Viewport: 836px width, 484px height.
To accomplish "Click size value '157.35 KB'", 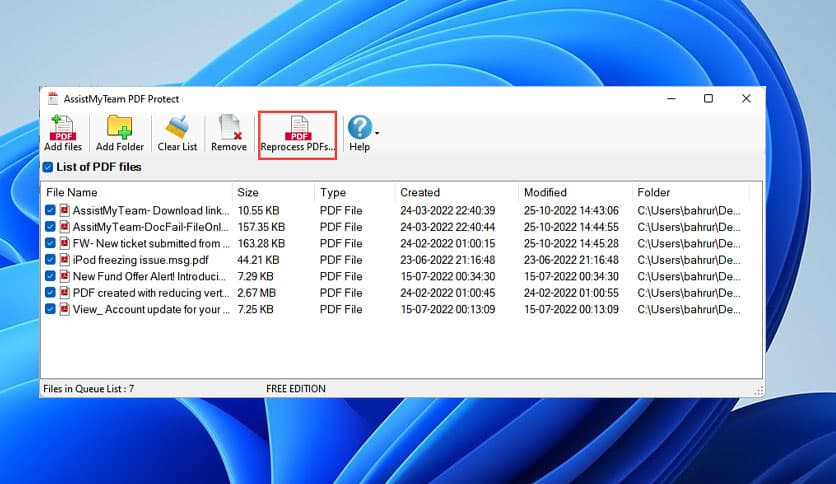I will 261,227.
